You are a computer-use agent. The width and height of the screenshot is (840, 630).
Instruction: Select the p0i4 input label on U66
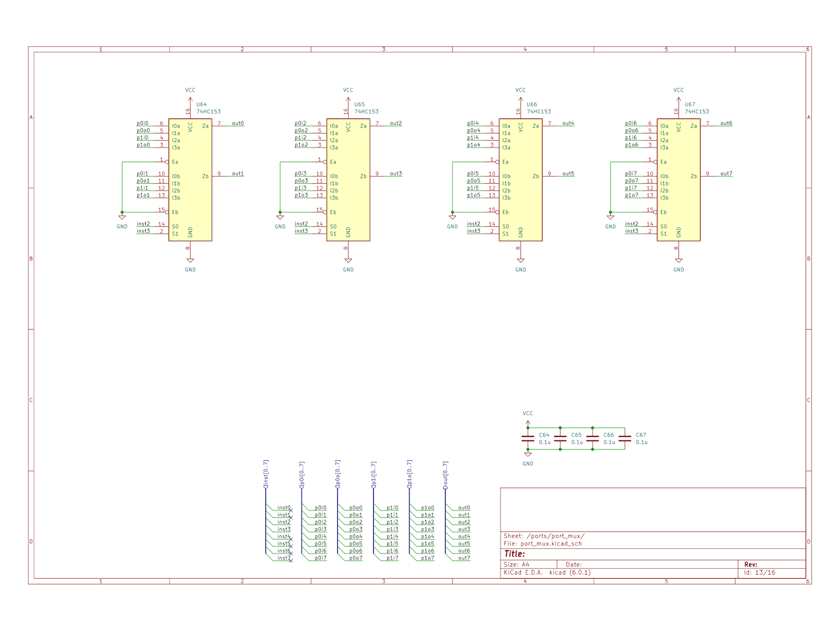[x=473, y=123]
